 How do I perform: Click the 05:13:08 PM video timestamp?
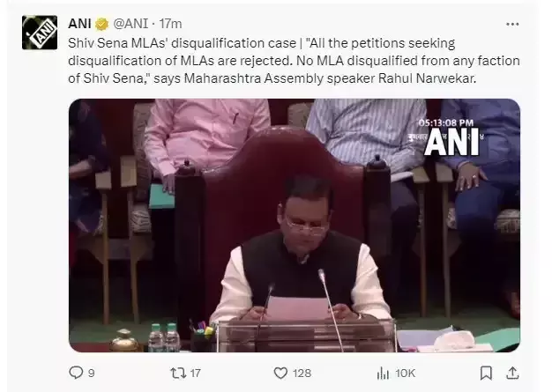[x=446, y=123]
